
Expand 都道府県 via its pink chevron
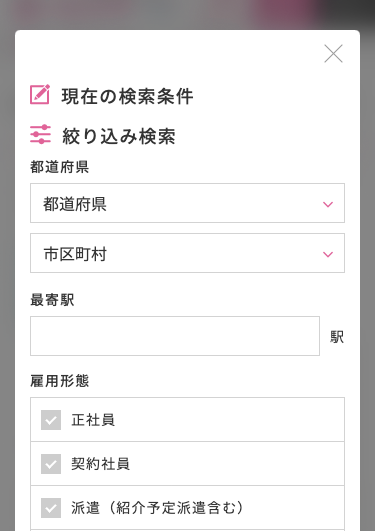tap(328, 204)
